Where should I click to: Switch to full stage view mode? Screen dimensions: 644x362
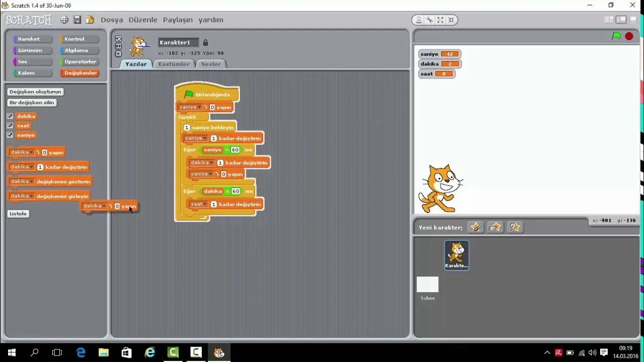coord(621,20)
